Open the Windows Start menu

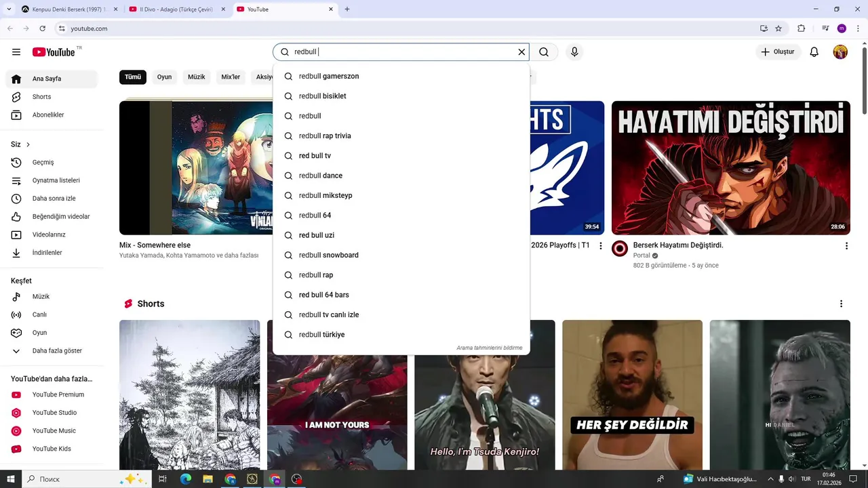[x=11, y=479]
